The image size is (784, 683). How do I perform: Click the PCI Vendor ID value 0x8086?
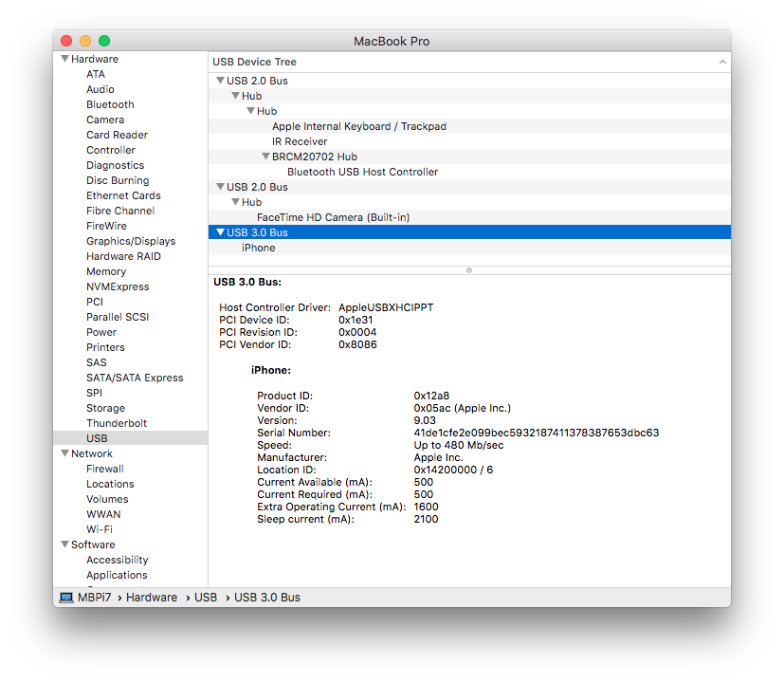click(x=357, y=344)
